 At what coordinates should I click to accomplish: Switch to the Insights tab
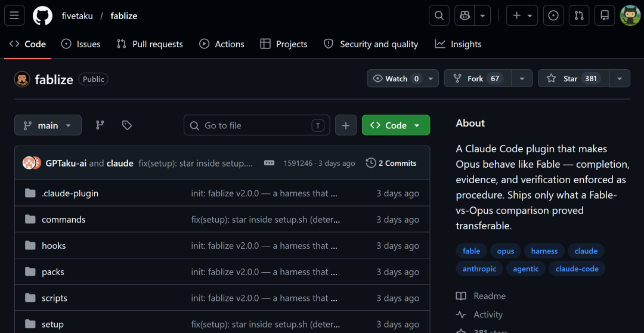459,44
